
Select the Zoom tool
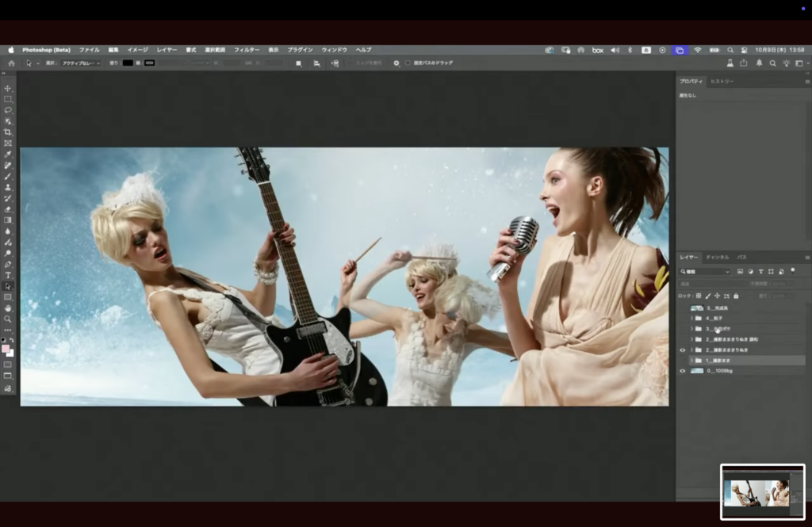[8, 319]
